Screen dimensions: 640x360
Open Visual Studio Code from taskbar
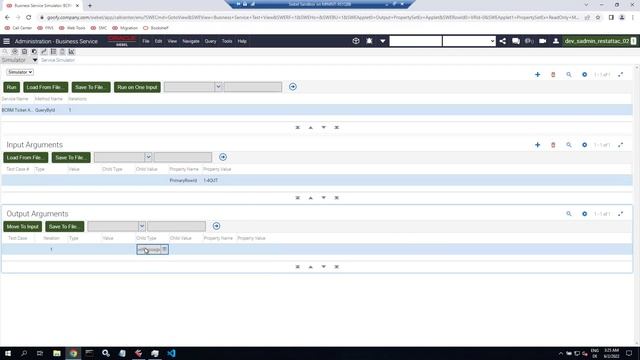(171, 353)
